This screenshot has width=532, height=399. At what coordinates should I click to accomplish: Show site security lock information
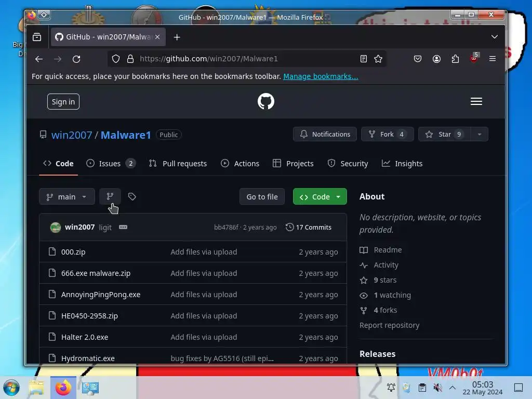(x=130, y=59)
